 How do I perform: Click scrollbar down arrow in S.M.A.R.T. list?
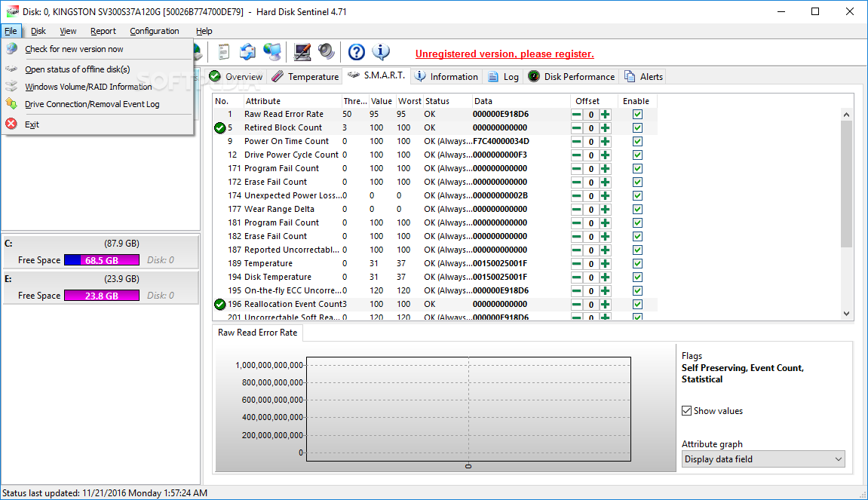pyautogui.click(x=846, y=314)
